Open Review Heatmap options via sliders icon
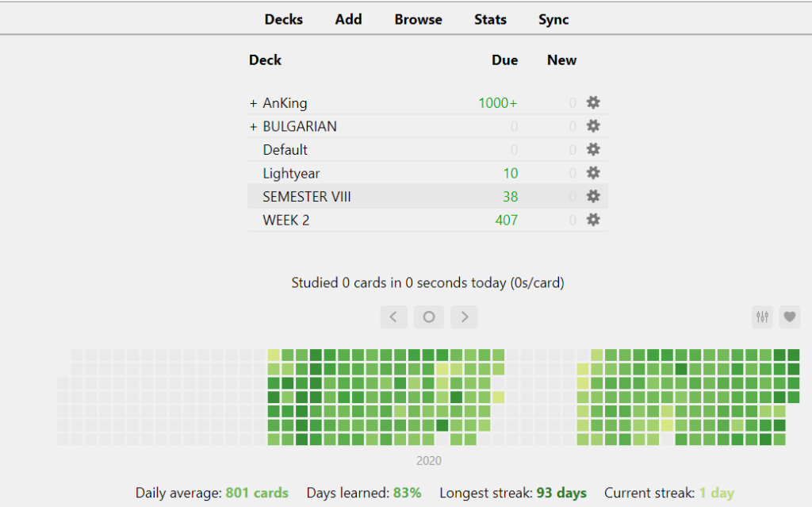The height and width of the screenshot is (507, 812). [761, 317]
